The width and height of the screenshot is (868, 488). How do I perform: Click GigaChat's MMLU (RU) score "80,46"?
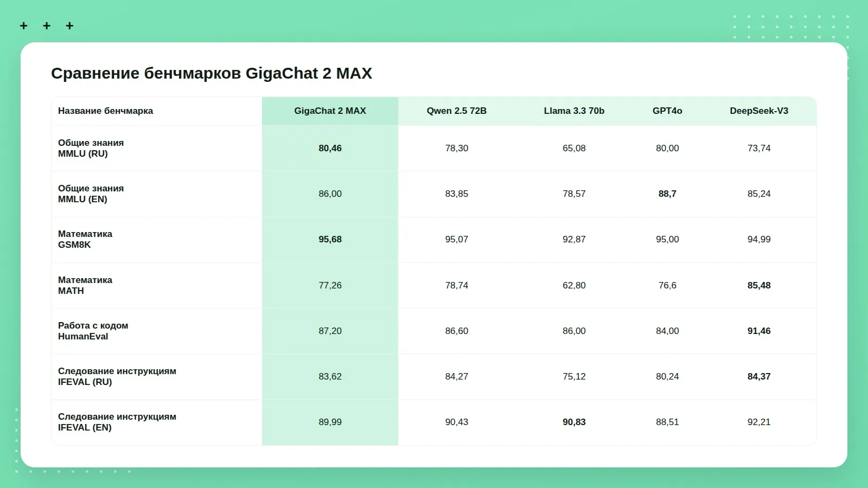pos(330,148)
